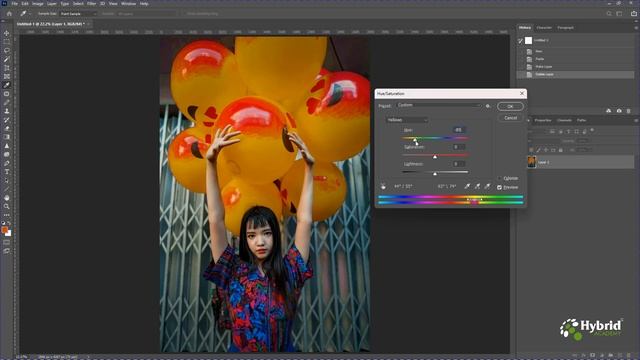Switch to the Character tab
This screenshot has height=360, width=640.
point(544,28)
